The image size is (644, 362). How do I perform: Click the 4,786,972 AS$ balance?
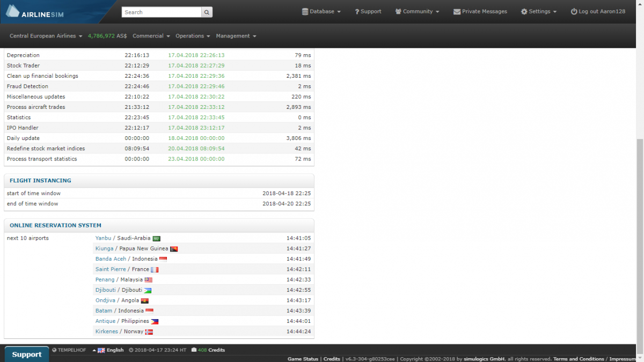(107, 36)
